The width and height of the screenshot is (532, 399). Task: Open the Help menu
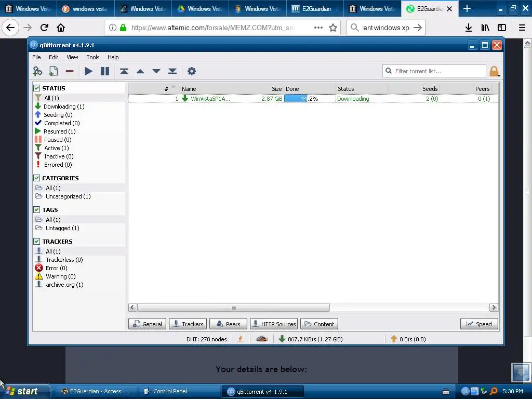coord(113,57)
